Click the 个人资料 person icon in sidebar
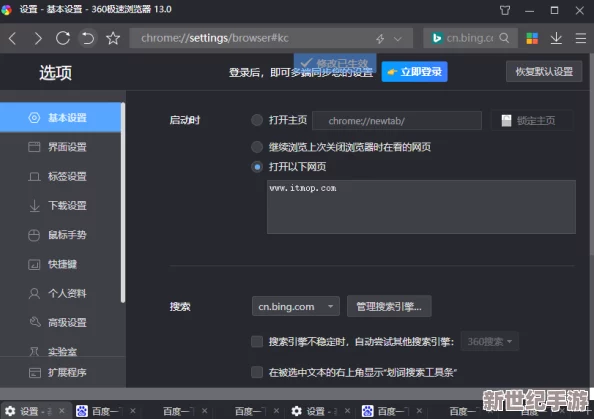The height and width of the screenshot is (419, 594). pos(34,294)
